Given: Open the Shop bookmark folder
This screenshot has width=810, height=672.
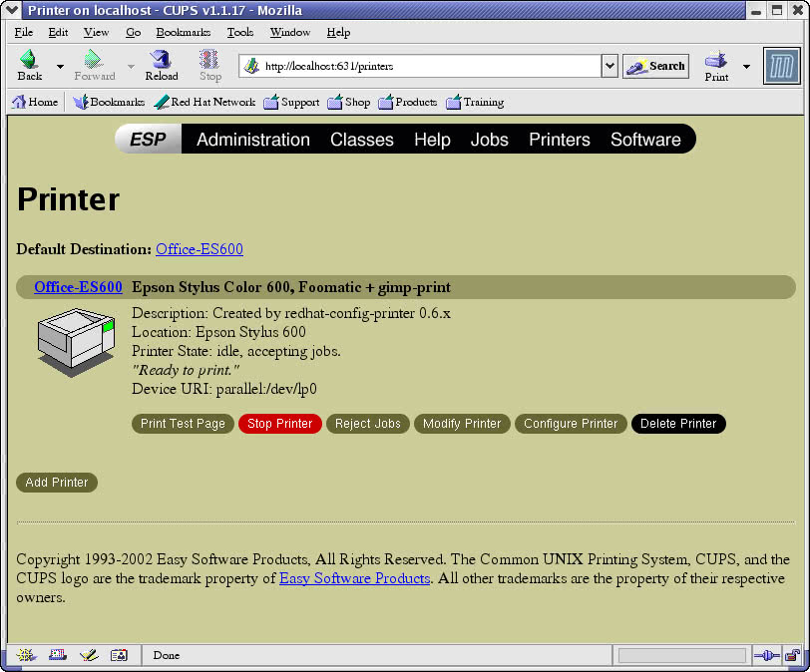Looking at the screenshot, I should [x=349, y=102].
